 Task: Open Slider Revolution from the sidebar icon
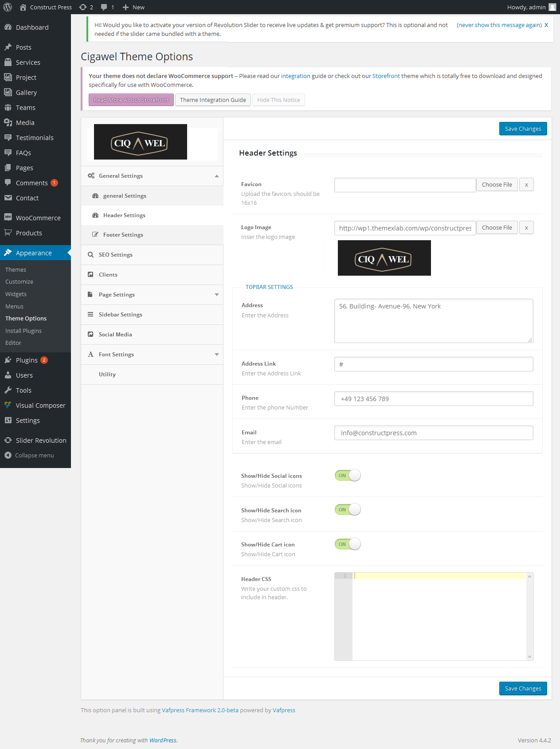coord(8,441)
